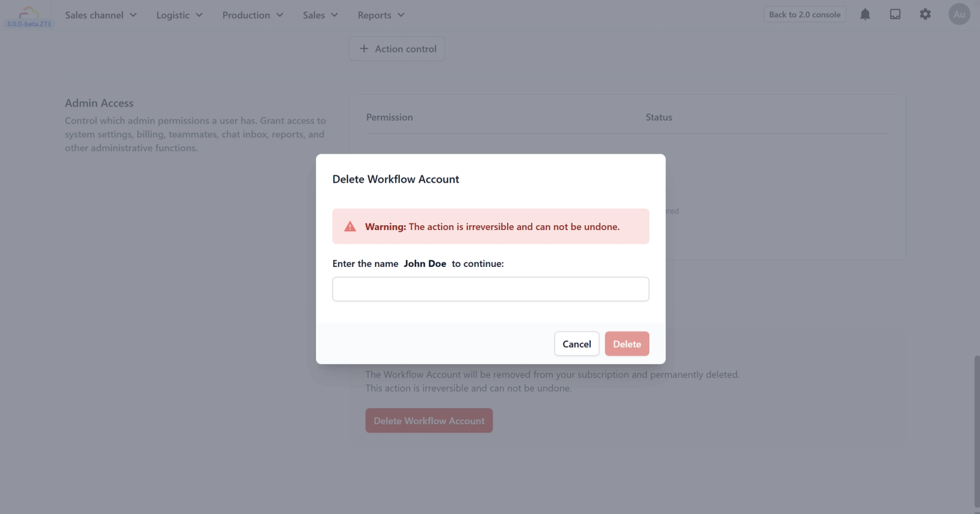This screenshot has height=514, width=980.
Task: Click the 3.0.0-beta.273 version badge
Action: 28,24
